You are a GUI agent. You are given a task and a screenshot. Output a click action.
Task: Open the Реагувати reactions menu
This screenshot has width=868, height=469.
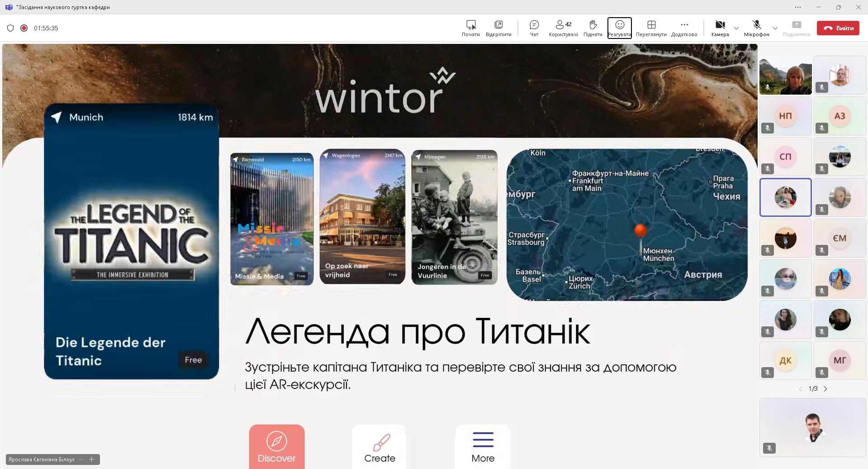click(x=620, y=28)
